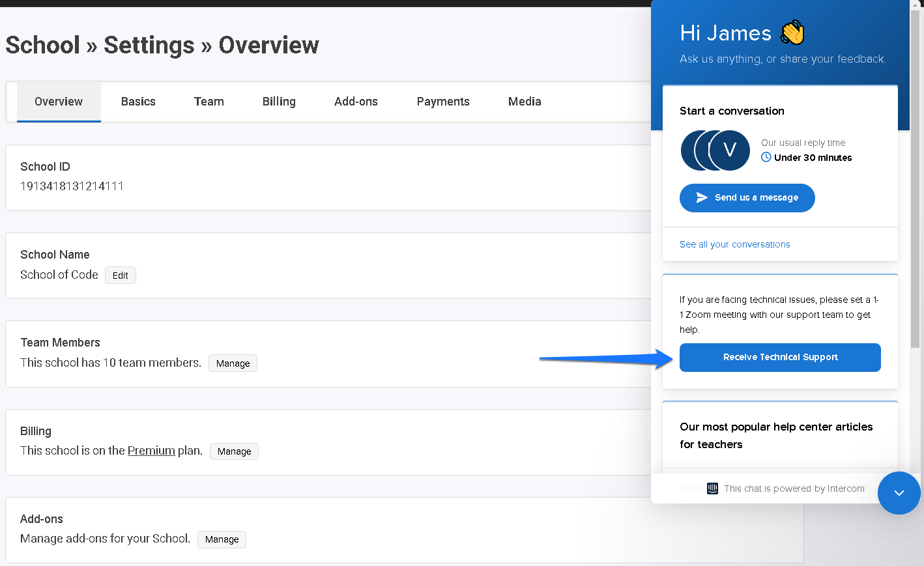Switch to the Media tab
This screenshot has height=566, width=924.
pos(525,102)
